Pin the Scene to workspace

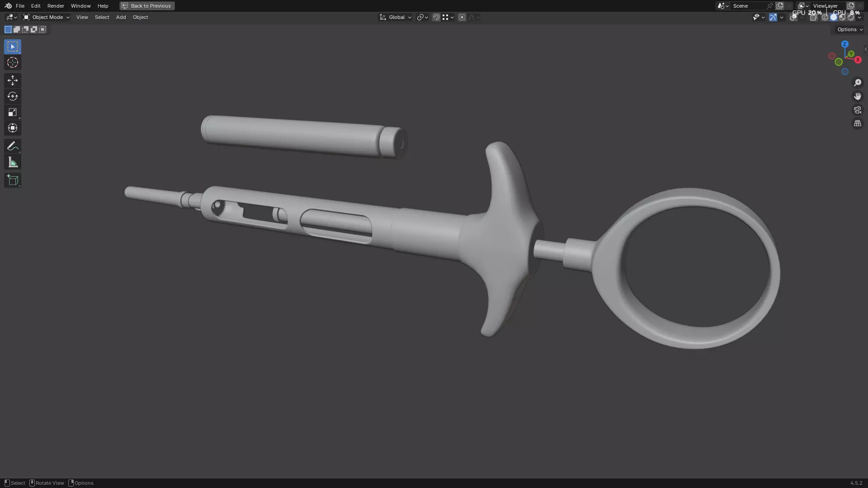(770, 6)
